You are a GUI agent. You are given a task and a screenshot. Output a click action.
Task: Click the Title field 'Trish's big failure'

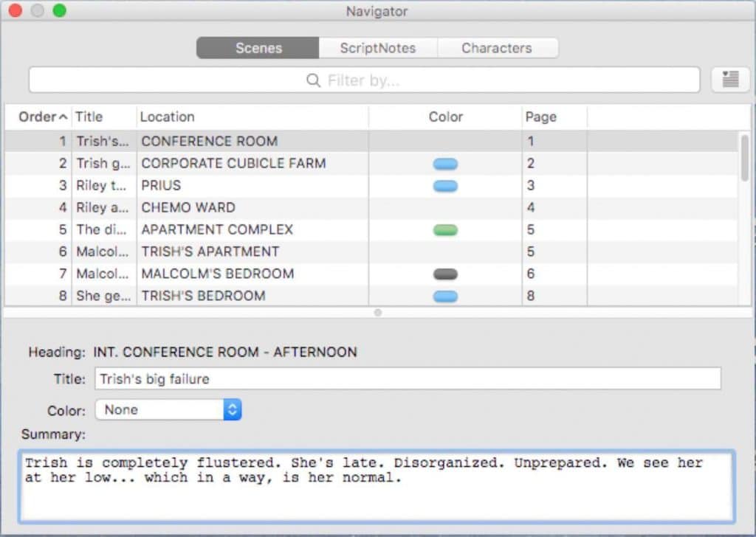(408, 378)
